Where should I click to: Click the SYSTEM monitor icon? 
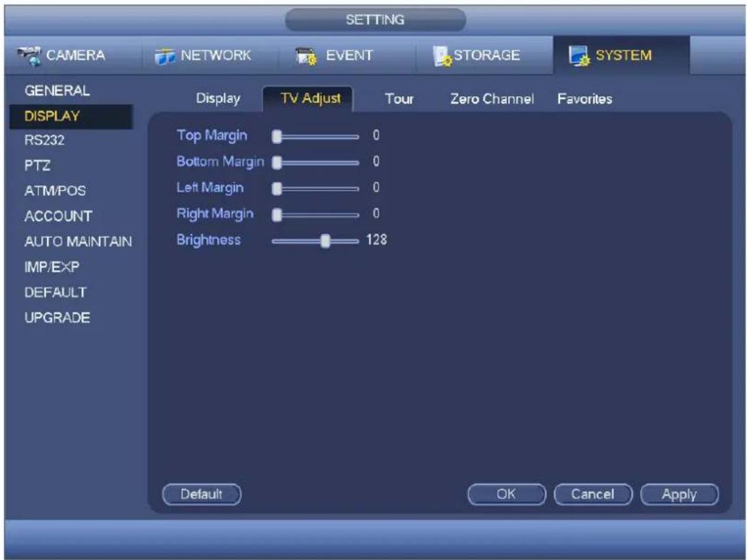[579, 56]
